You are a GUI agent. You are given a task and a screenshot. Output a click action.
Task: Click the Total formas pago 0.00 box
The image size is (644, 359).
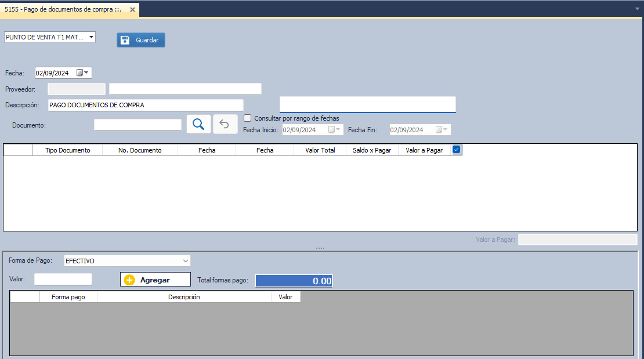tap(294, 281)
